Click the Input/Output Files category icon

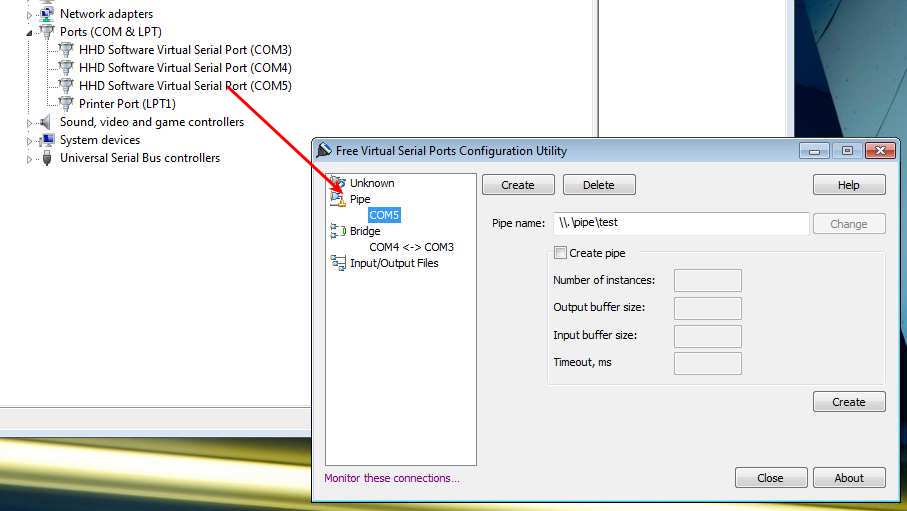coord(338,263)
